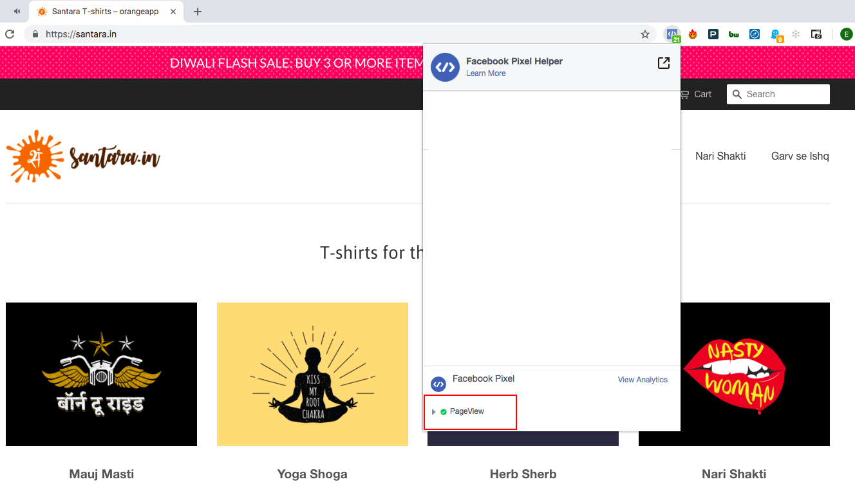Click the bw extension icon
Screen dimensions: 855x504
pyautogui.click(x=733, y=33)
